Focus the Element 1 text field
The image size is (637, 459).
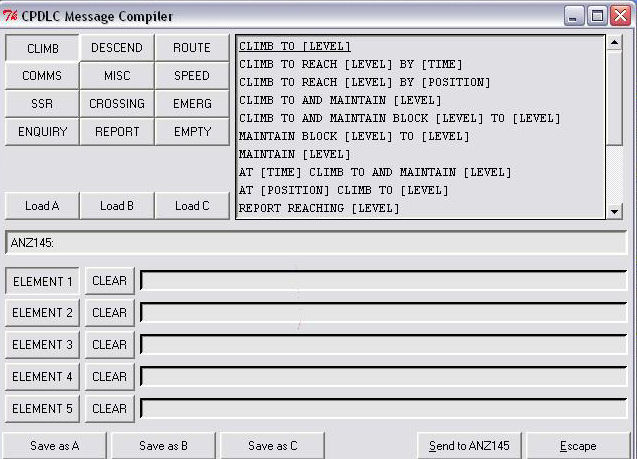(384, 280)
